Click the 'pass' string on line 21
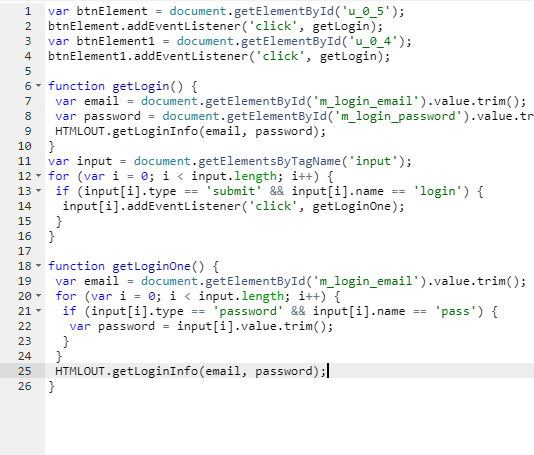534x455 pixels. click(455, 311)
